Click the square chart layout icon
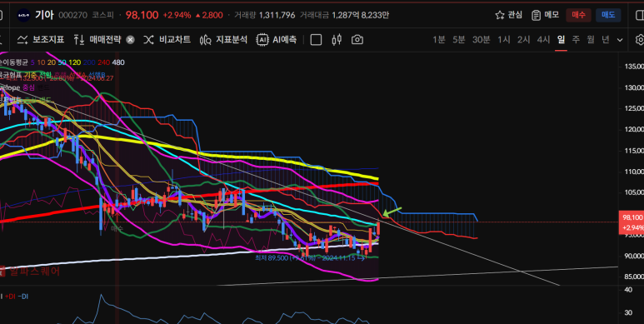Image resolution: width=644 pixels, height=324 pixels. pyautogui.click(x=316, y=40)
